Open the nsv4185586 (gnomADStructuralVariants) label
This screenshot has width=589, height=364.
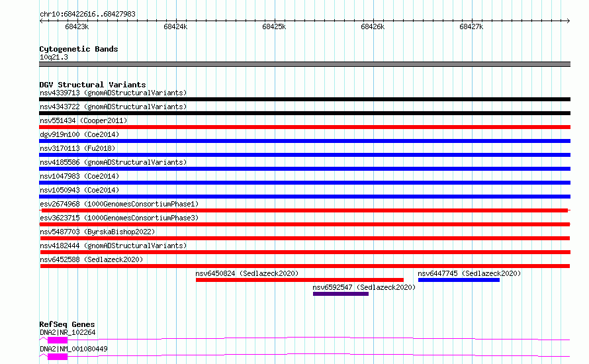click(113, 162)
